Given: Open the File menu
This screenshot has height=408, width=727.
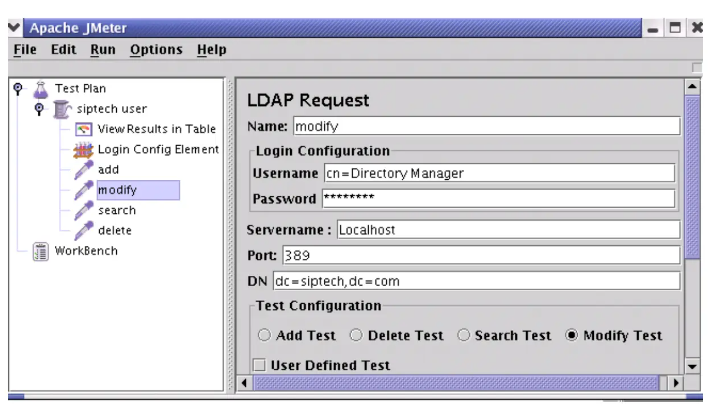Looking at the screenshot, I should tap(25, 49).
